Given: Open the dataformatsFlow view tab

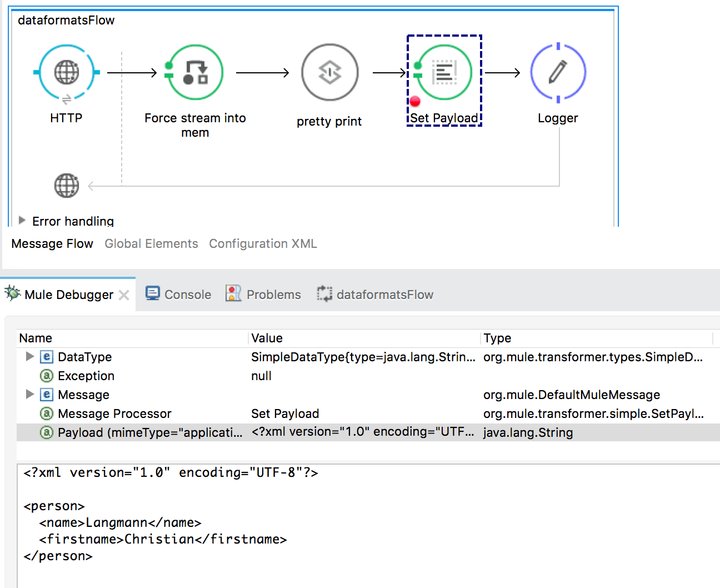Looking at the screenshot, I should click(376, 295).
